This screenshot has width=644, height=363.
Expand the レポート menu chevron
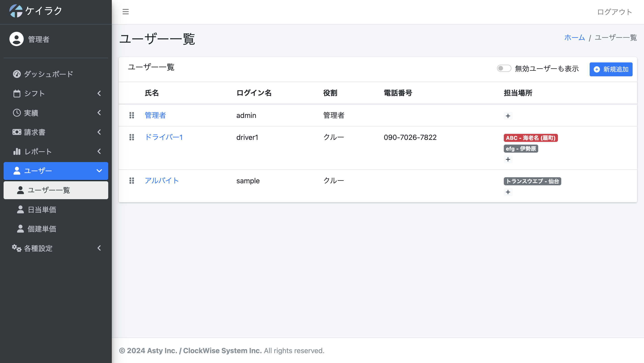99,151
